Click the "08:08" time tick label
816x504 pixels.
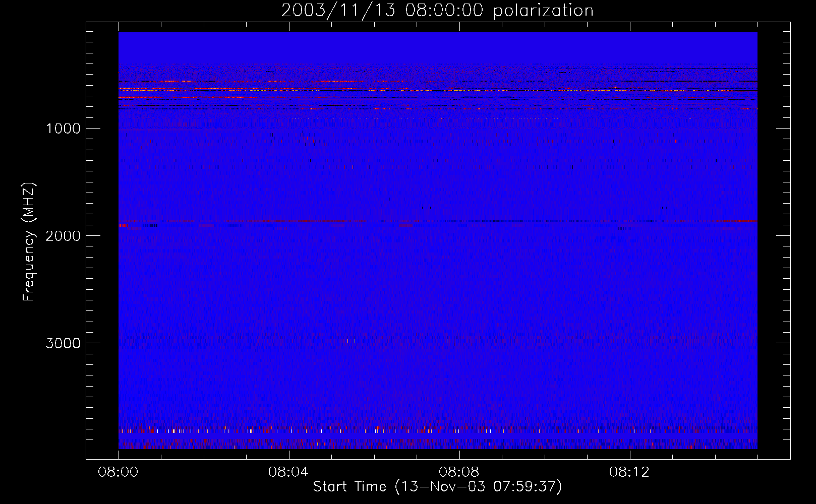(459, 472)
